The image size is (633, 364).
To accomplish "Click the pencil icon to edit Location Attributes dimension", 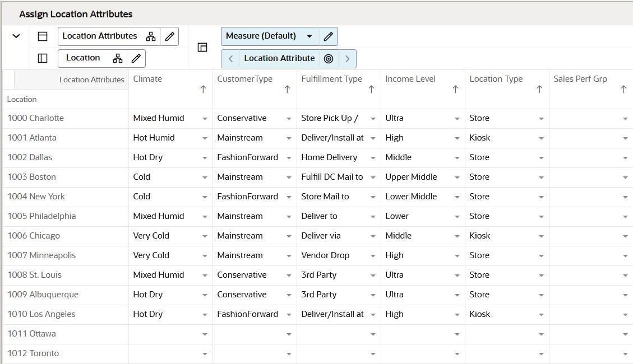I will pyautogui.click(x=170, y=36).
